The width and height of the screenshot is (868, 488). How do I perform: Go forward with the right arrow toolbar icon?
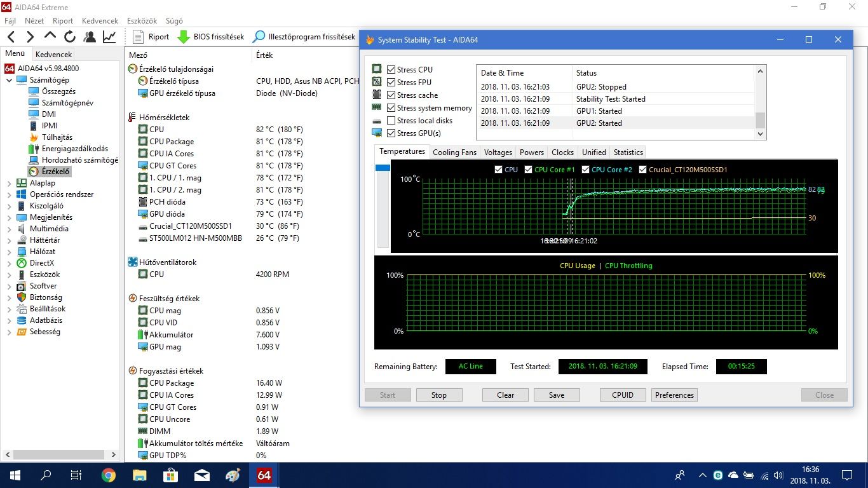(30, 37)
